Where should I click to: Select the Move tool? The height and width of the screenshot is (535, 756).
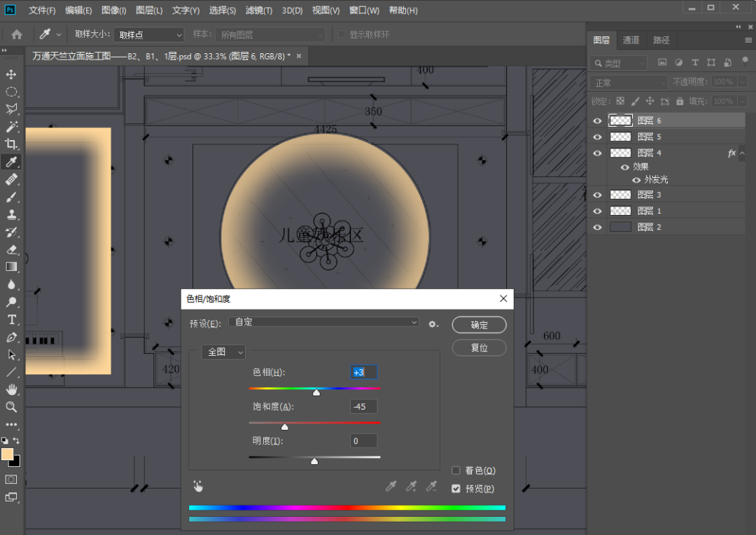click(11, 74)
